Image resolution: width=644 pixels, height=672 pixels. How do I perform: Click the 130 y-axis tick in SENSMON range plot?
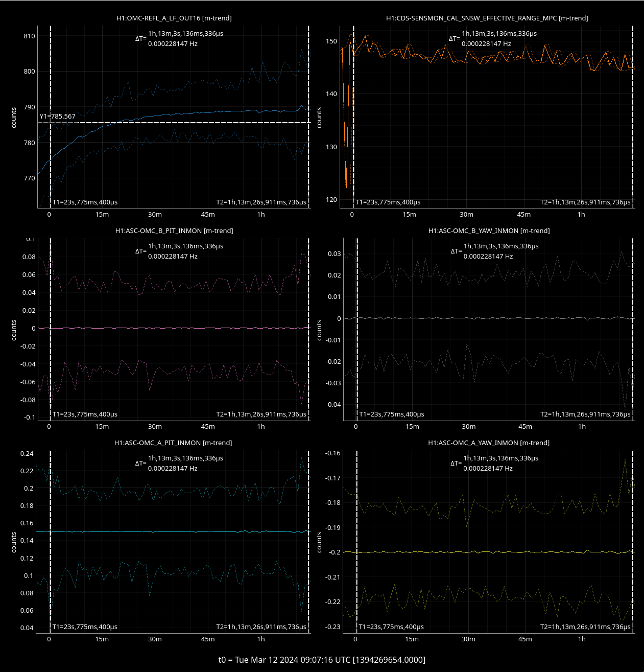coord(331,147)
